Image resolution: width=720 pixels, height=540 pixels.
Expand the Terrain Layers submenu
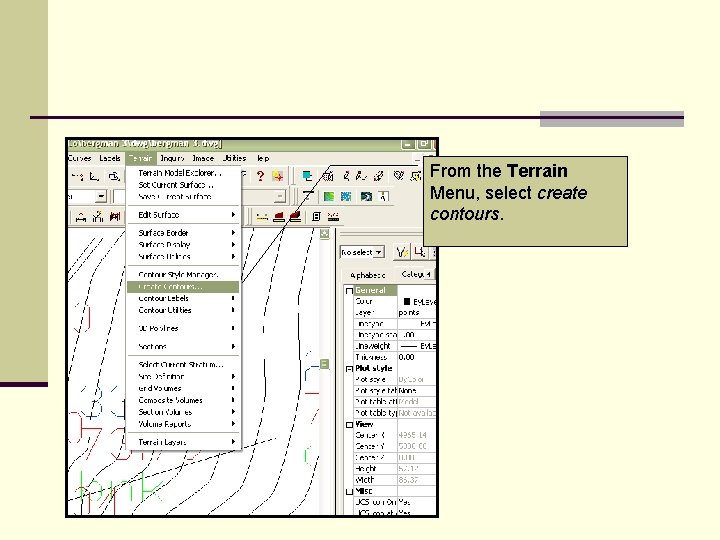pyautogui.click(x=183, y=442)
